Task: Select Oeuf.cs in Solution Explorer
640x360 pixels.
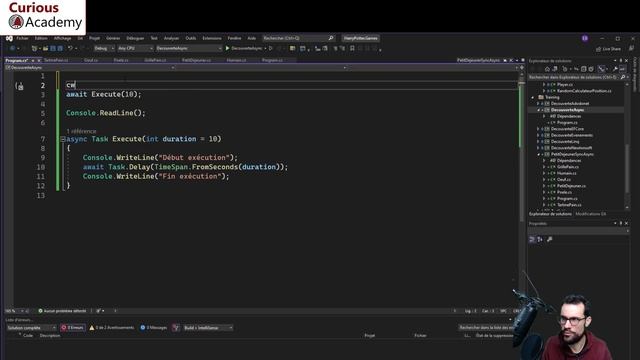Action: (x=564, y=180)
